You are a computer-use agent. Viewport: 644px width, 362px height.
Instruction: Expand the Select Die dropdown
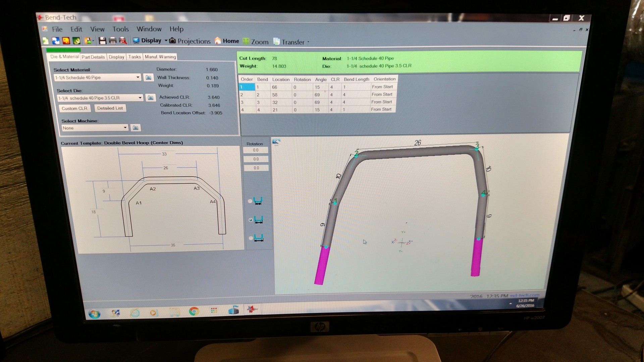click(140, 98)
